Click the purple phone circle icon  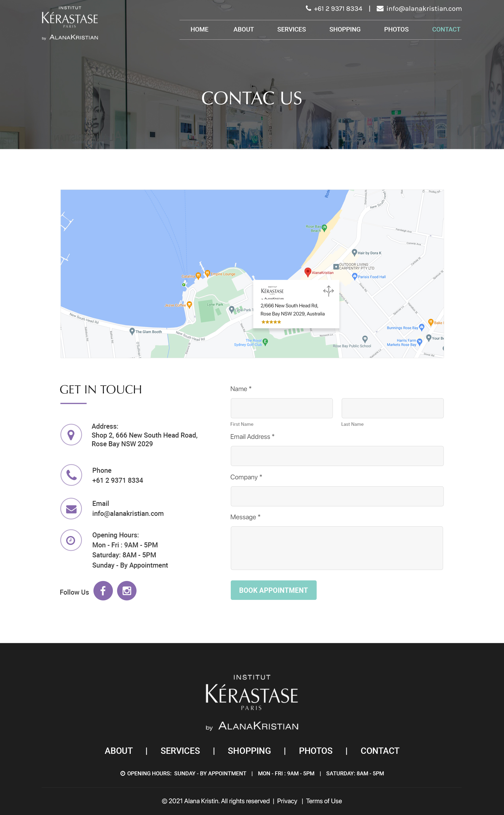tap(71, 475)
